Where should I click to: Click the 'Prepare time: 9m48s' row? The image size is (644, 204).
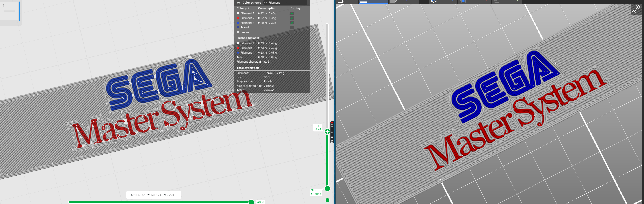tap(255, 82)
